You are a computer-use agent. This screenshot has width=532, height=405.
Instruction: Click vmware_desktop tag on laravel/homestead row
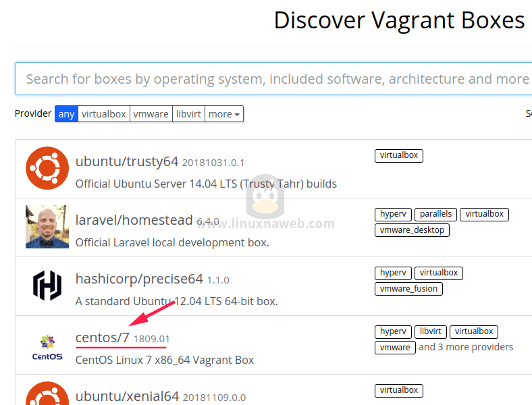coord(413,230)
